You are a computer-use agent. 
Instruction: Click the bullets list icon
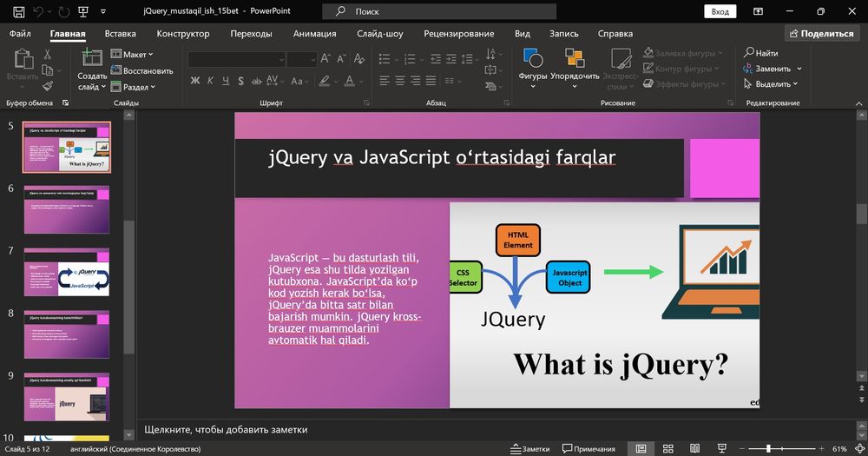[385, 59]
